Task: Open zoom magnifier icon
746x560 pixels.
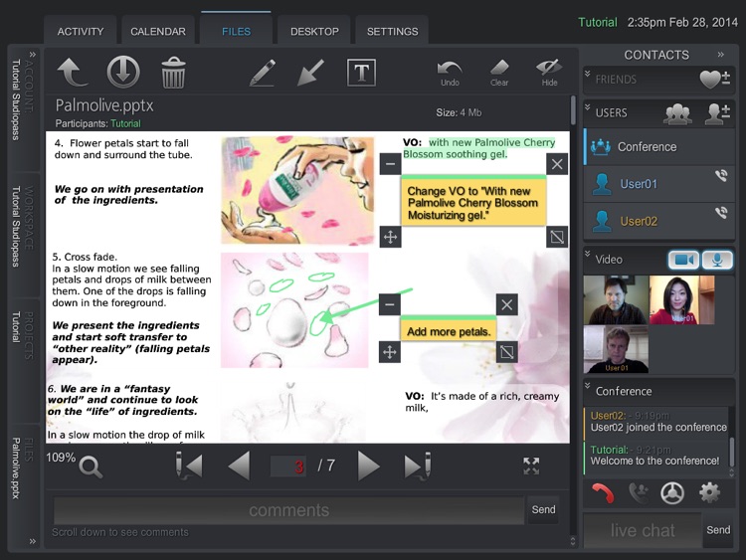Action: point(91,467)
